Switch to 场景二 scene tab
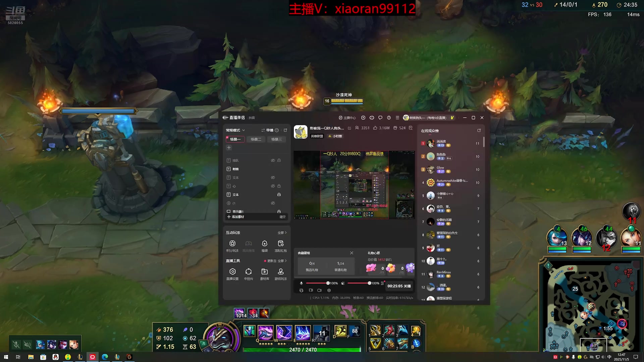 256,139
